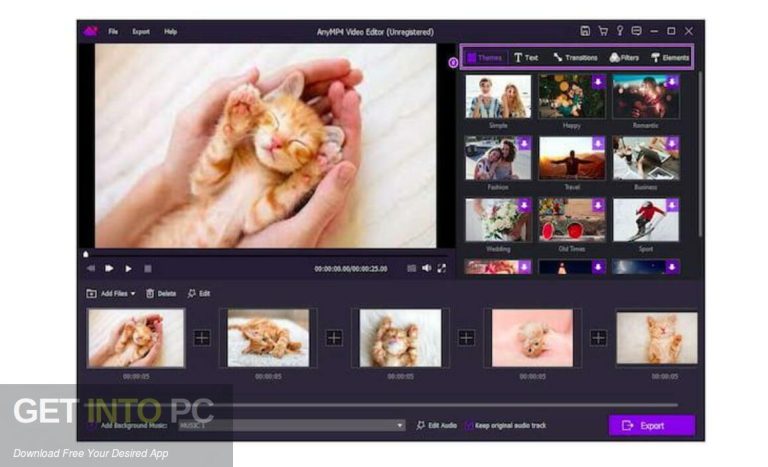Add transition between second and third clips
This screenshot has height=467, width=768.
click(334, 338)
